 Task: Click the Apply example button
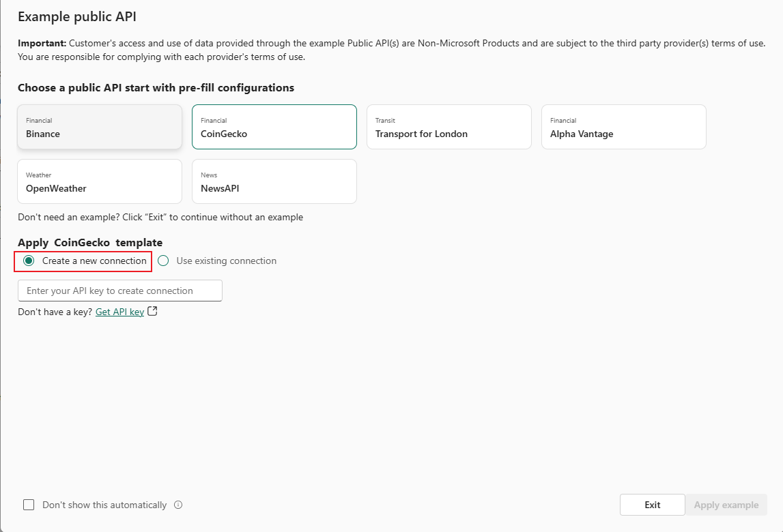pyautogui.click(x=726, y=505)
